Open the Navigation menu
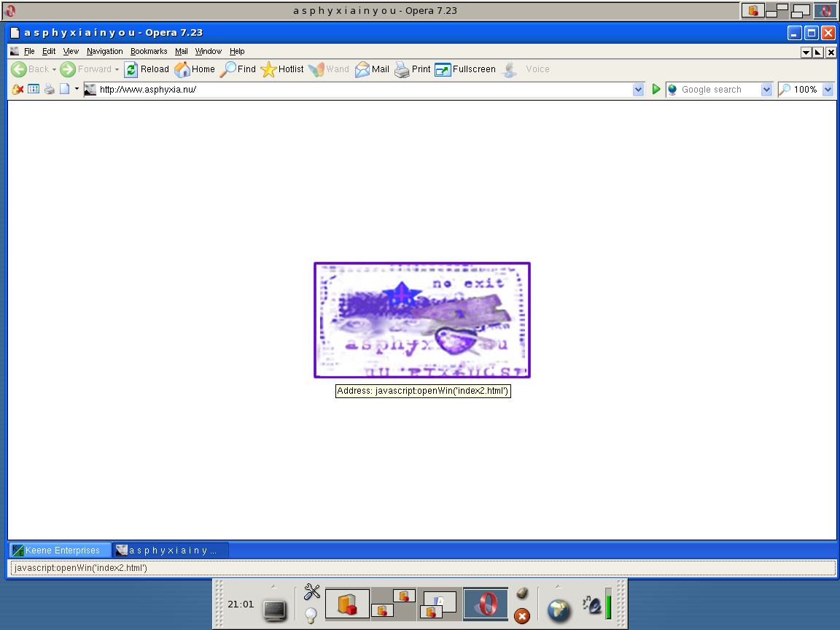The image size is (840, 630). (104, 52)
